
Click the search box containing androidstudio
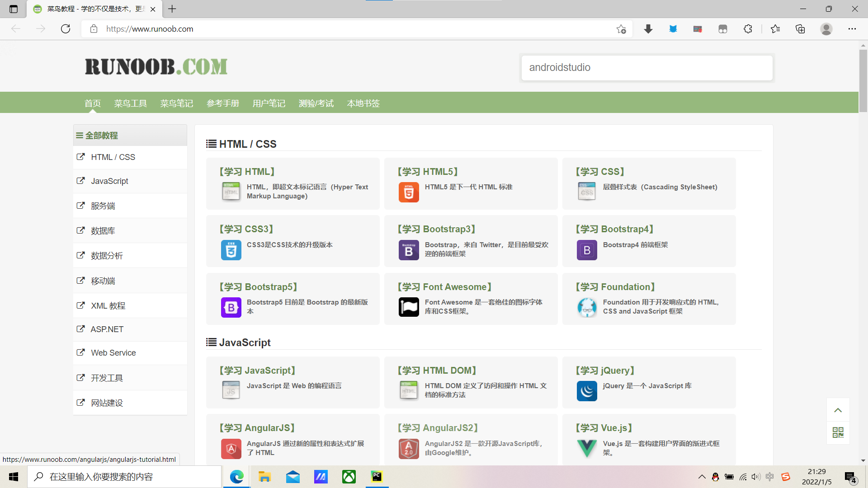pos(647,68)
